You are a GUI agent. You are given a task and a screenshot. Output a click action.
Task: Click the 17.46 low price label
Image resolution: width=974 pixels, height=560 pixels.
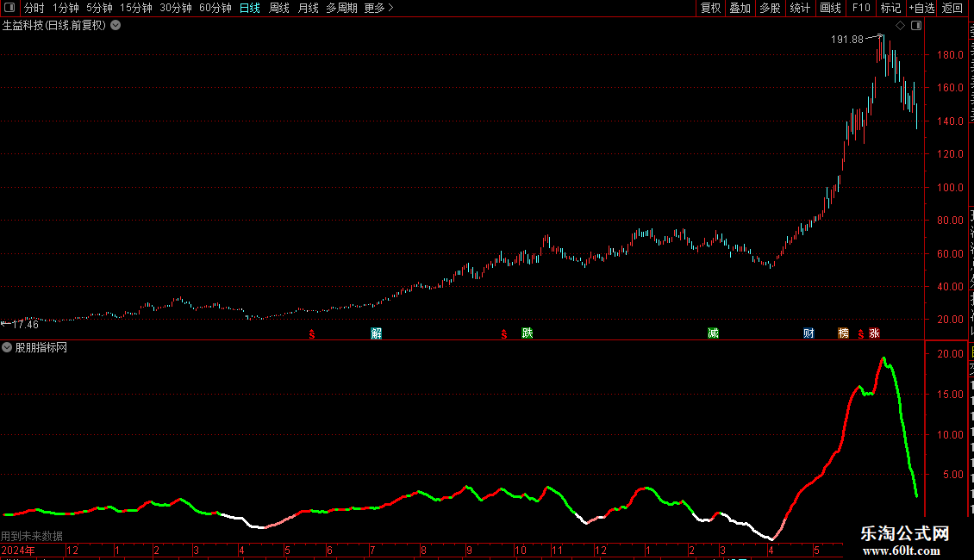click(25, 324)
